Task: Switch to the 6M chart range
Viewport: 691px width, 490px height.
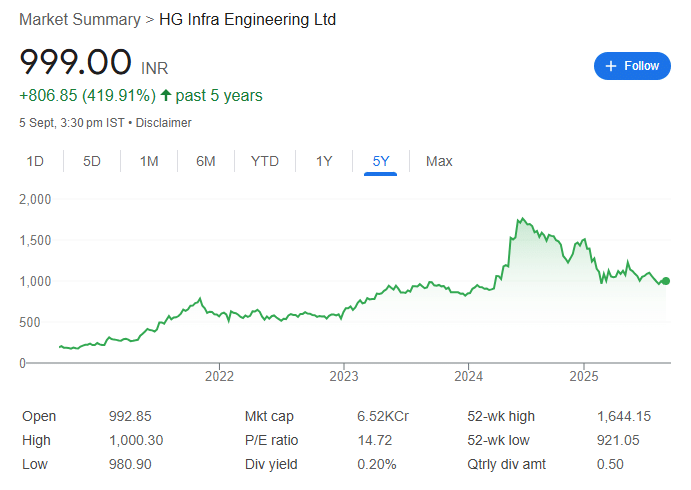Action: (206, 161)
